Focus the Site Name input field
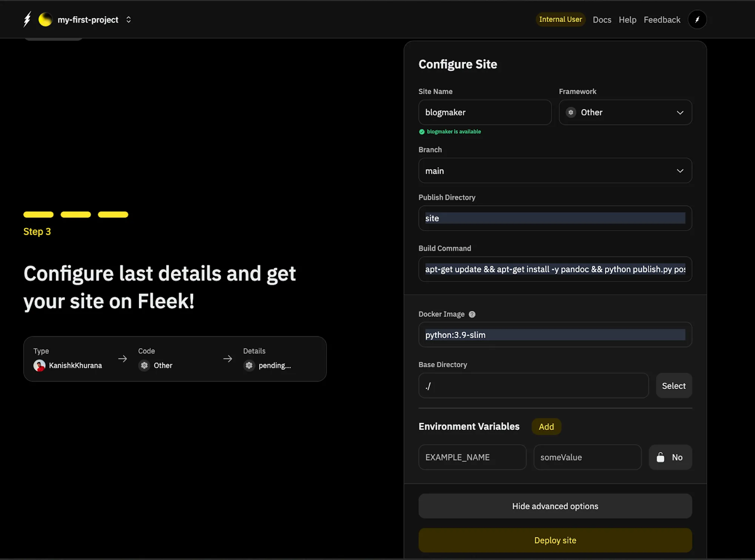Screen dimensions: 755x560 point(485,112)
